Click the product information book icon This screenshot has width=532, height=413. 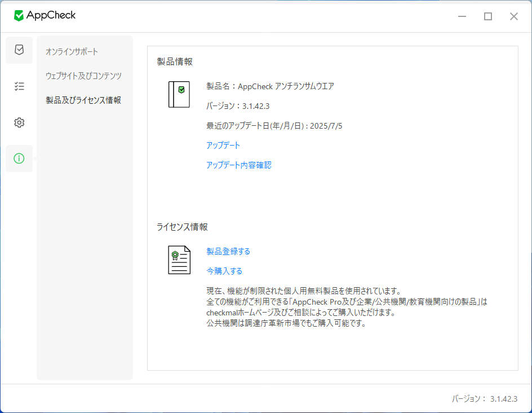(x=179, y=94)
